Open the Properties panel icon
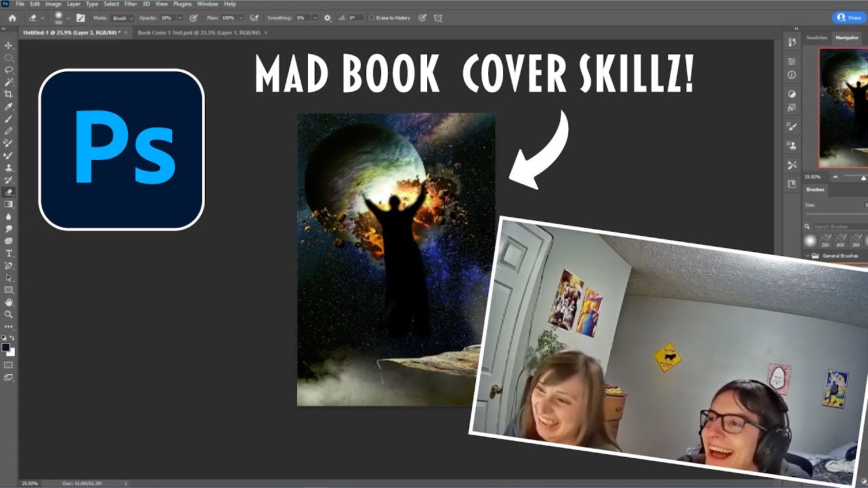This screenshot has height=488, width=868. tap(791, 62)
